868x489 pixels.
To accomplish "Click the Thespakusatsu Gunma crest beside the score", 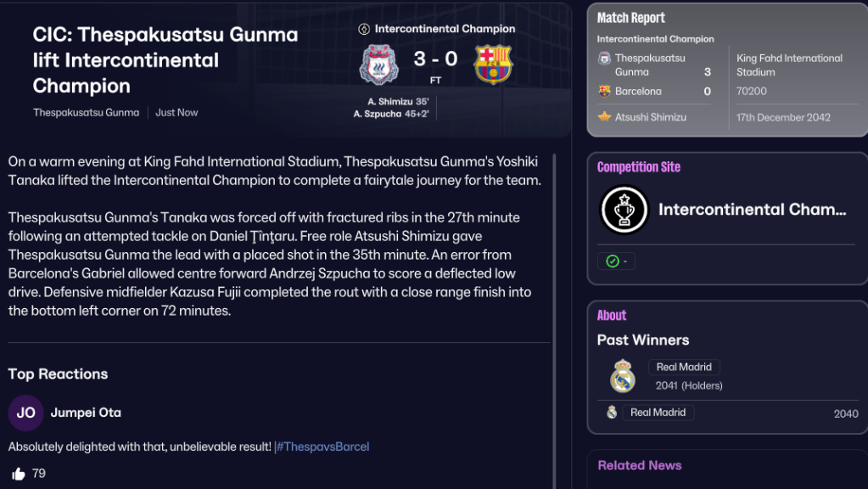I will (x=378, y=64).
